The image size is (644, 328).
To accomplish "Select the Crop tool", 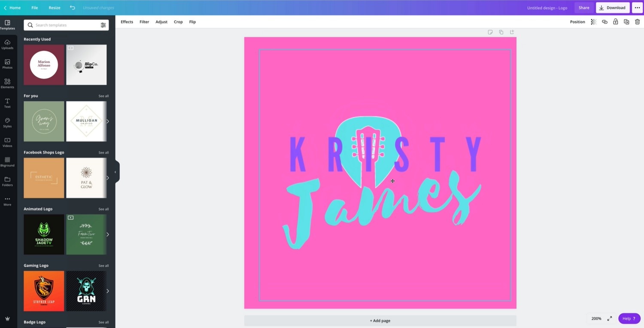I will 178,22.
